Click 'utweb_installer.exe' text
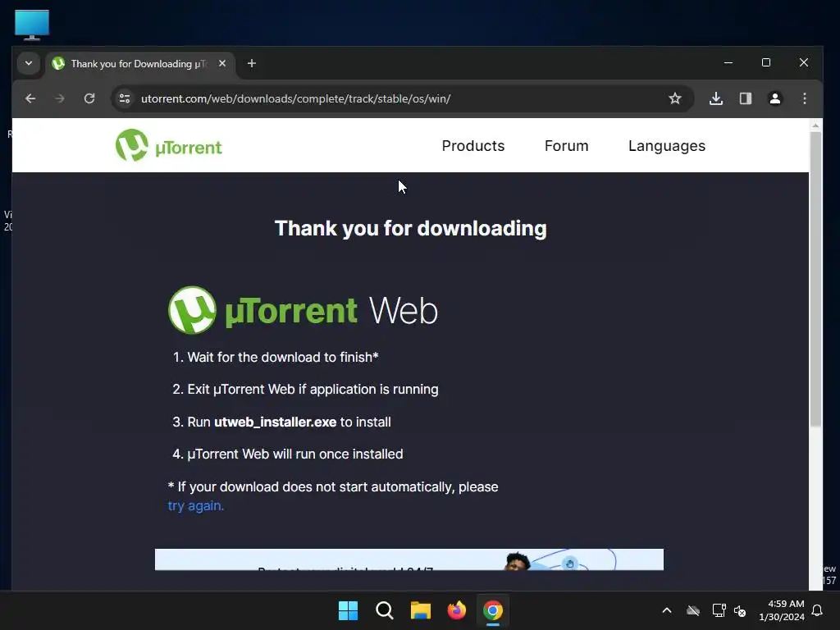The width and height of the screenshot is (840, 630). click(x=276, y=422)
